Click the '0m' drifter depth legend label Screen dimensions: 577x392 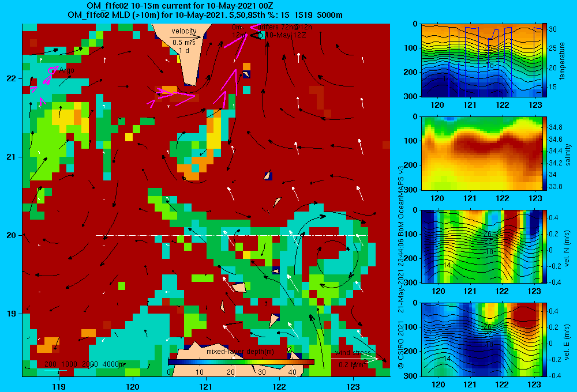pyautogui.click(x=237, y=27)
